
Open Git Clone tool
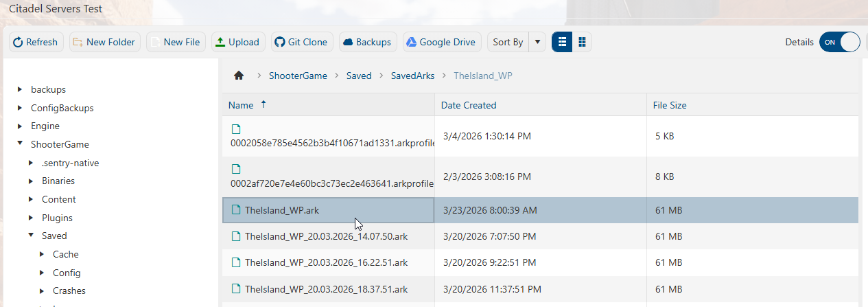click(x=301, y=43)
